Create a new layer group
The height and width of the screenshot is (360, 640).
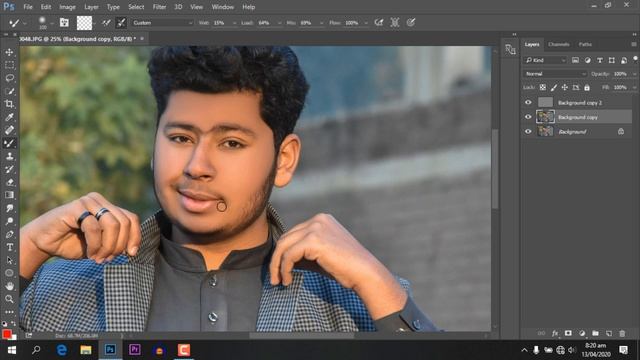tap(596, 333)
